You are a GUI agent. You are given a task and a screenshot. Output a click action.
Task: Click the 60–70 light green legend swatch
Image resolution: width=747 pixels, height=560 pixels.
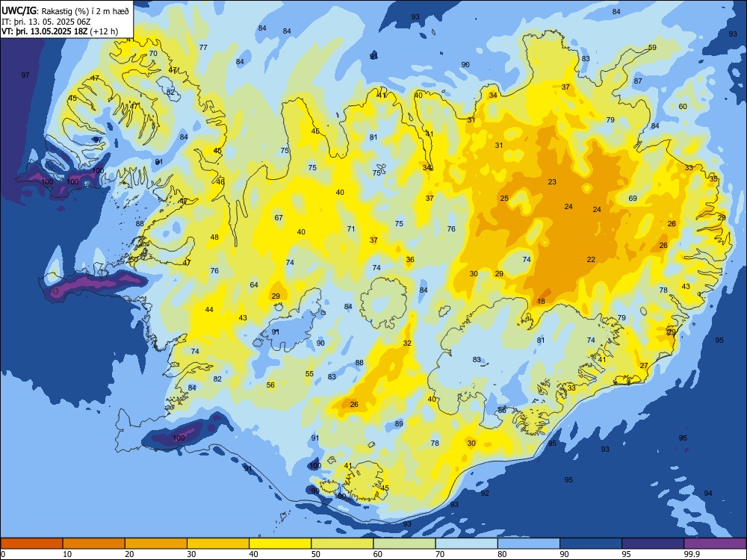tap(404, 544)
